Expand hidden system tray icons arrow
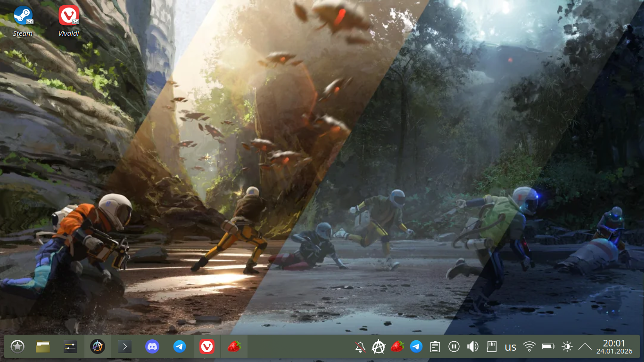This screenshot has width=644, height=362. pos(585,347)
